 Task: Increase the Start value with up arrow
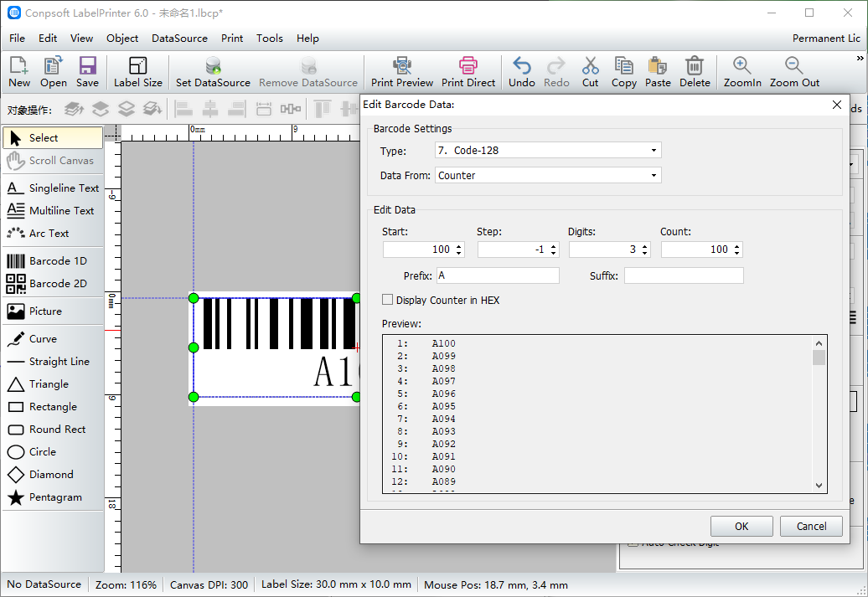point(459,246)
